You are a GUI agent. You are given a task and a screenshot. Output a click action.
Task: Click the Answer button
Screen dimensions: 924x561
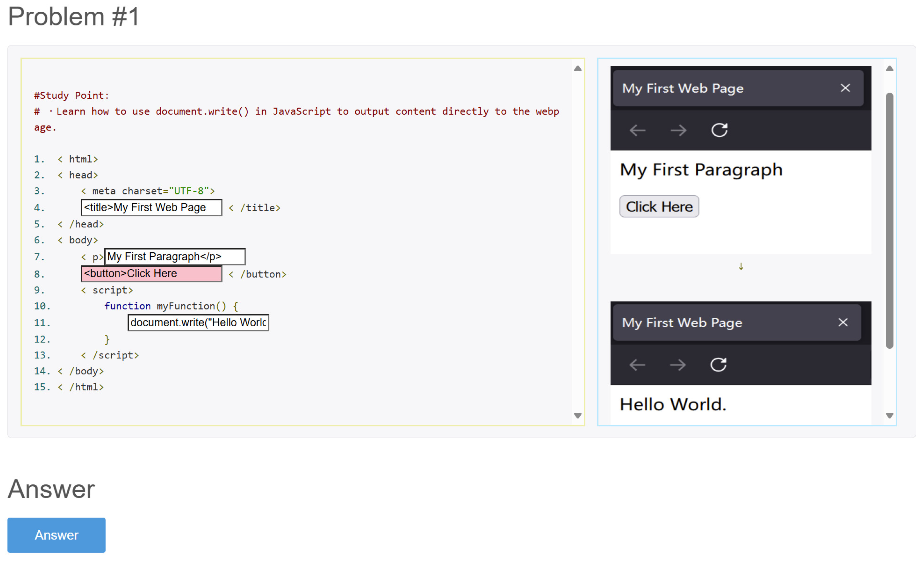(x=56, y=535)
